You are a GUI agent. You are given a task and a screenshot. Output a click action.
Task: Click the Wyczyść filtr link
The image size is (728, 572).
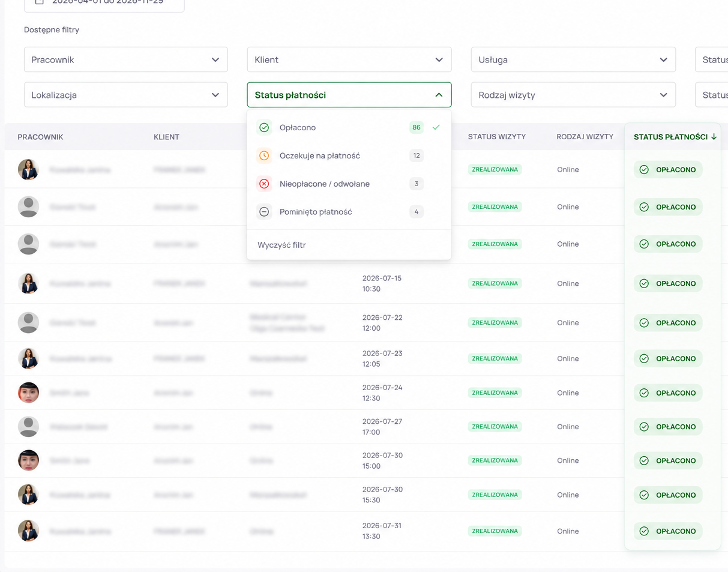tap(282, 245)
